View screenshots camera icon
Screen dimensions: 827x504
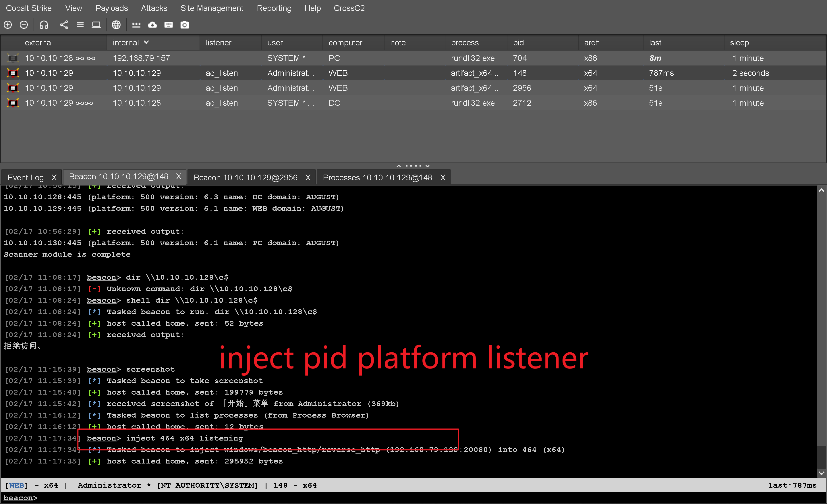coord(185,25)
